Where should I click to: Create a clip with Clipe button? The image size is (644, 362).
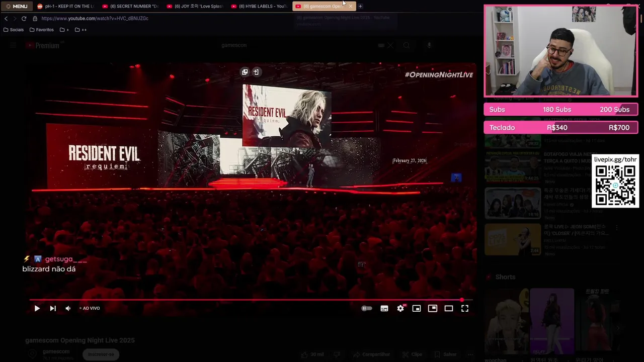coord(412,354)
